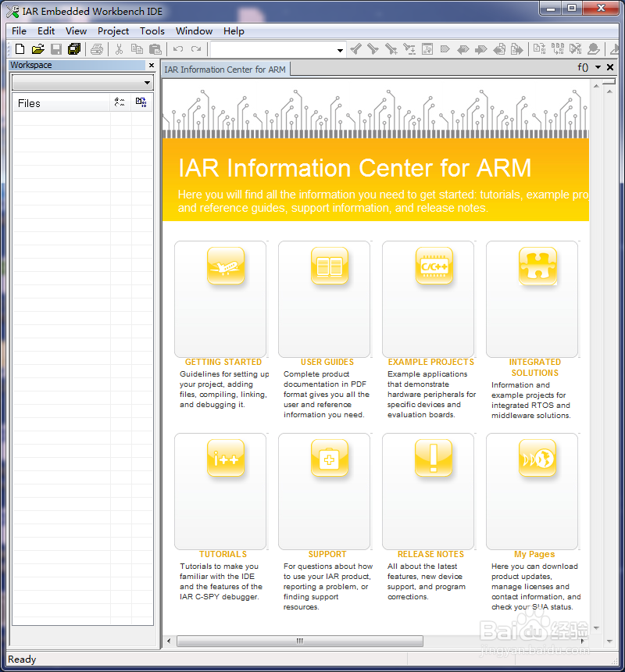Image resolution: width=625 pixels, height=672 pixels.
Task: Toggle bookmark using toolbar icon
Action: (445, 49)
